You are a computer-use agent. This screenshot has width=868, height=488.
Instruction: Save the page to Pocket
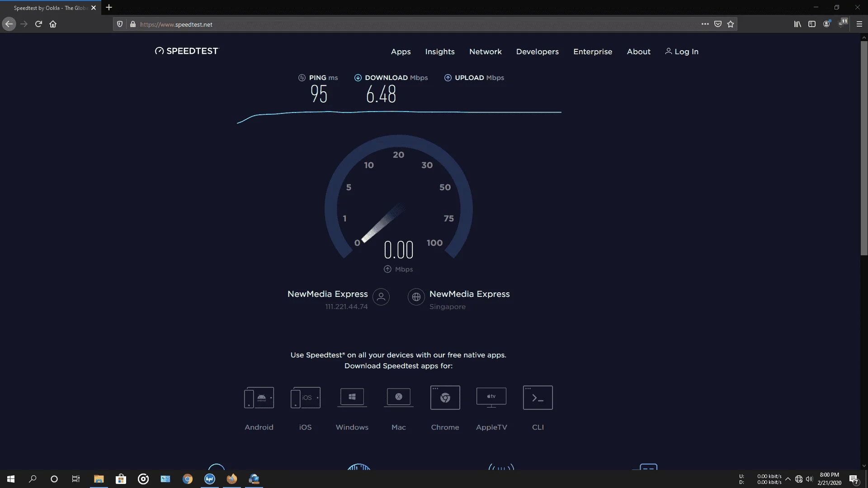click(x=718, y=24)
